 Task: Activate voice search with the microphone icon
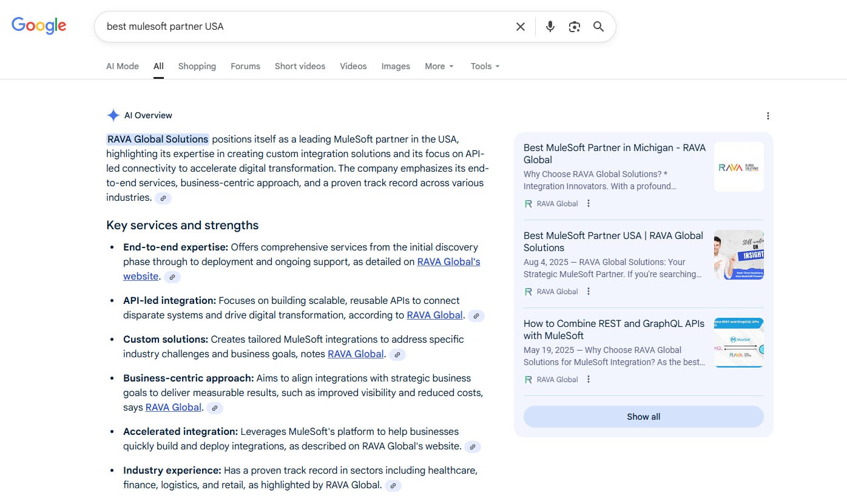tap(550, 26)
